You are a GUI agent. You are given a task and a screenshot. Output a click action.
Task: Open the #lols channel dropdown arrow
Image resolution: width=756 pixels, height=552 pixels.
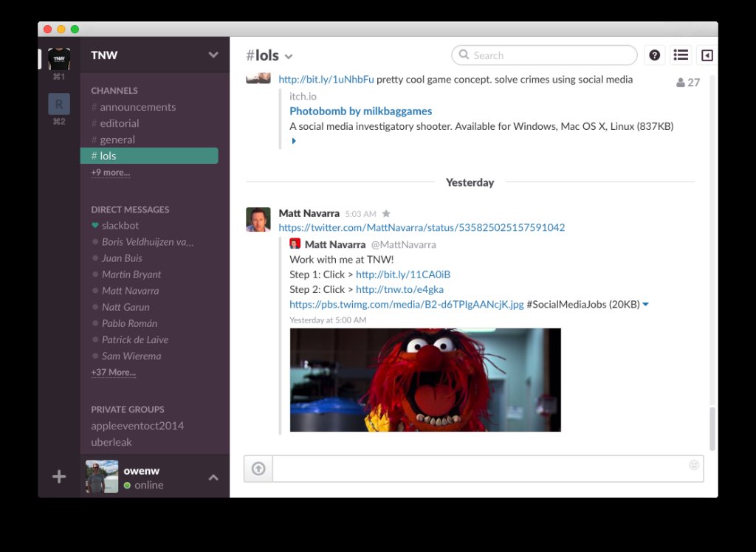[289, 57]
